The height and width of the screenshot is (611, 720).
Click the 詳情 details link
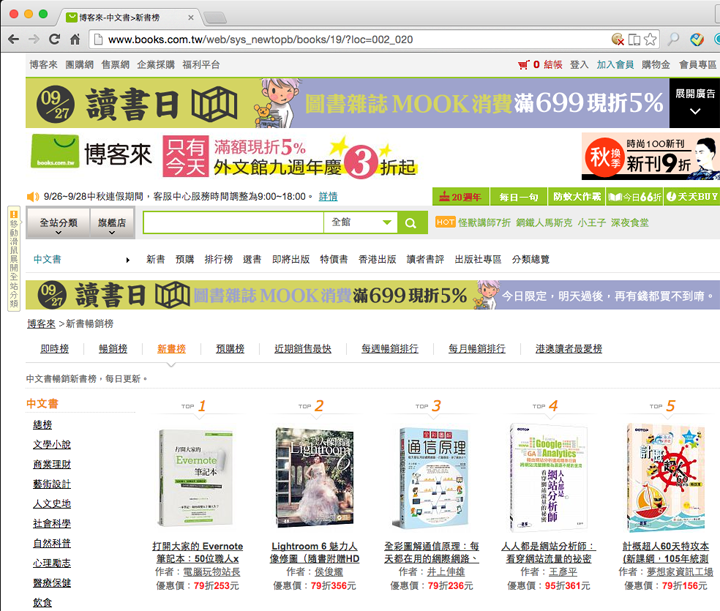[x=328, y=197]
